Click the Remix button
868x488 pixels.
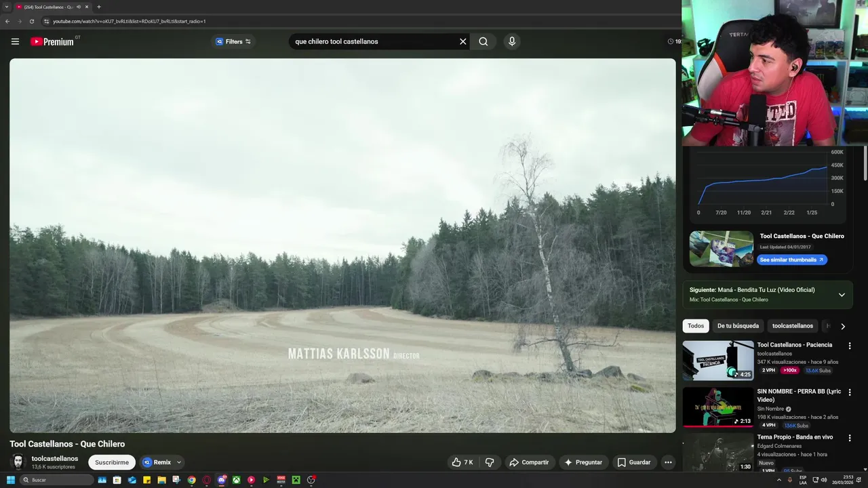coord(157,462)
